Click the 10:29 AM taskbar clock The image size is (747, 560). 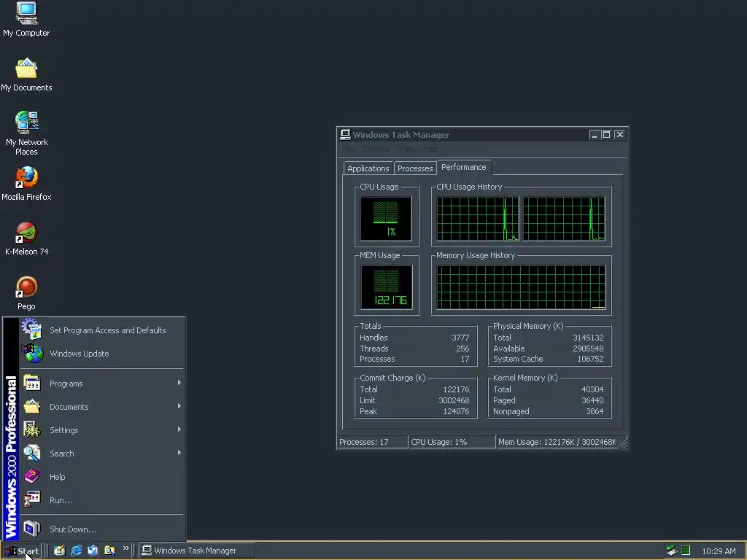tap(719, 551)
